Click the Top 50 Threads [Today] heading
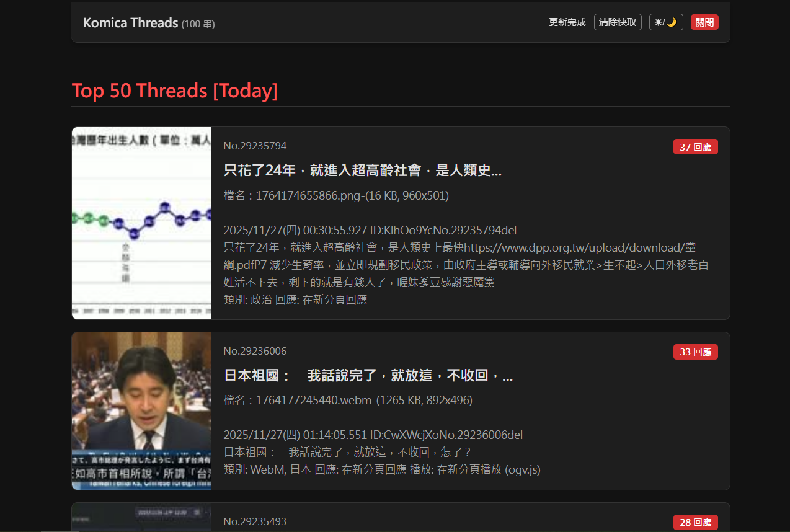This screenshot has height=532, width=790. tap(175, 91)
